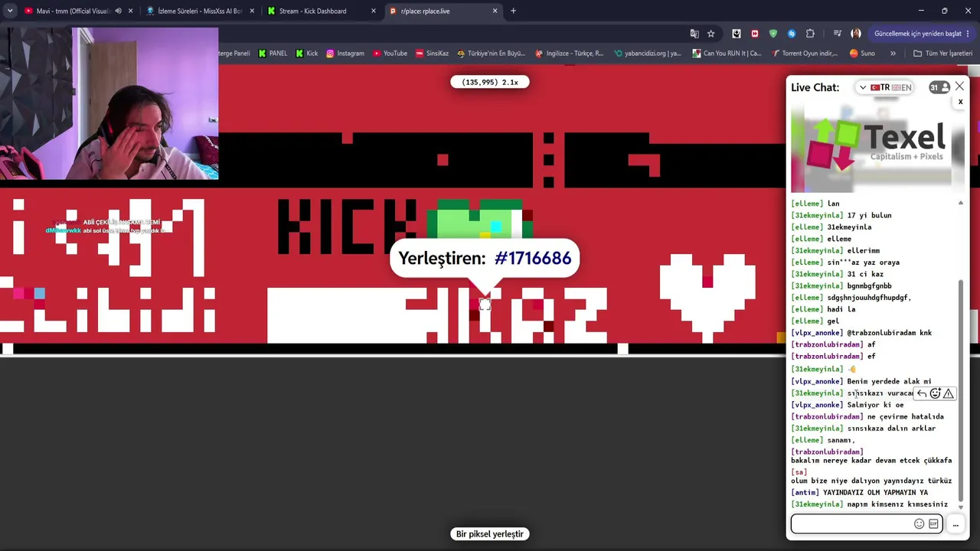Click the Yerleştiren #1716686 tooltip
This screenshot has width=980, height=551.
[485, 259]
